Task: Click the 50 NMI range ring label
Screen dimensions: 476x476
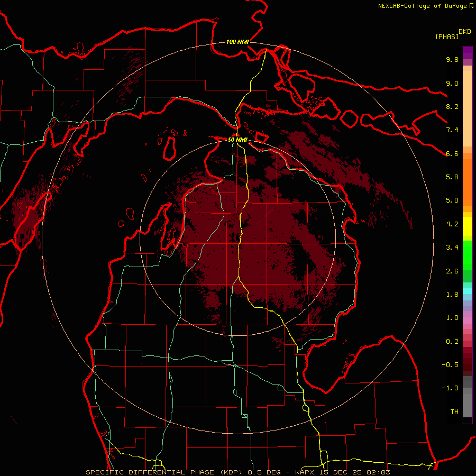Action: 237,140
